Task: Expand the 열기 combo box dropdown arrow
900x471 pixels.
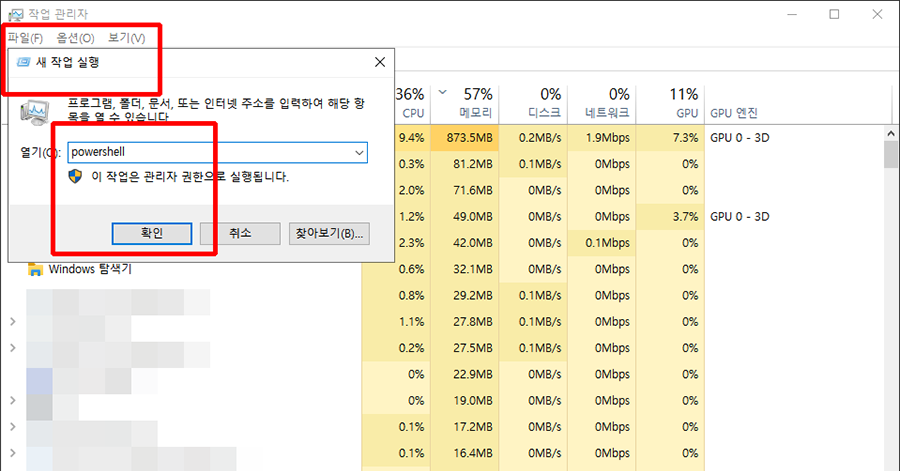Action: click(x=359, y=153)
